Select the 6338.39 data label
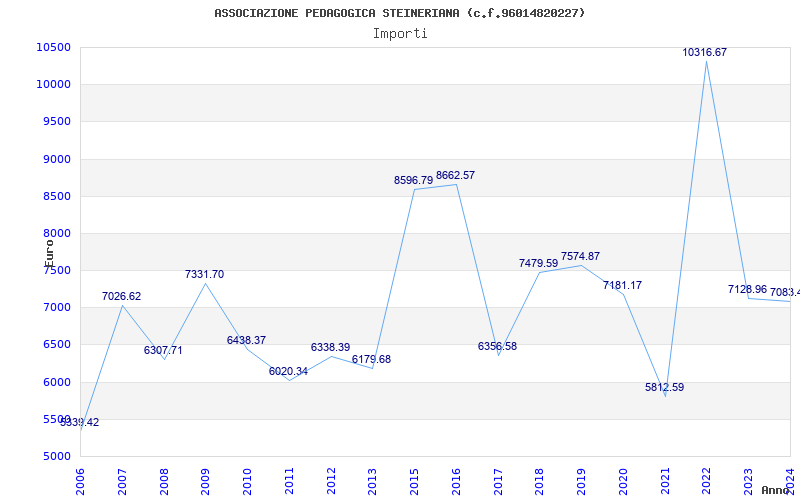Screen dimensions: 800x500 point(330,347)
